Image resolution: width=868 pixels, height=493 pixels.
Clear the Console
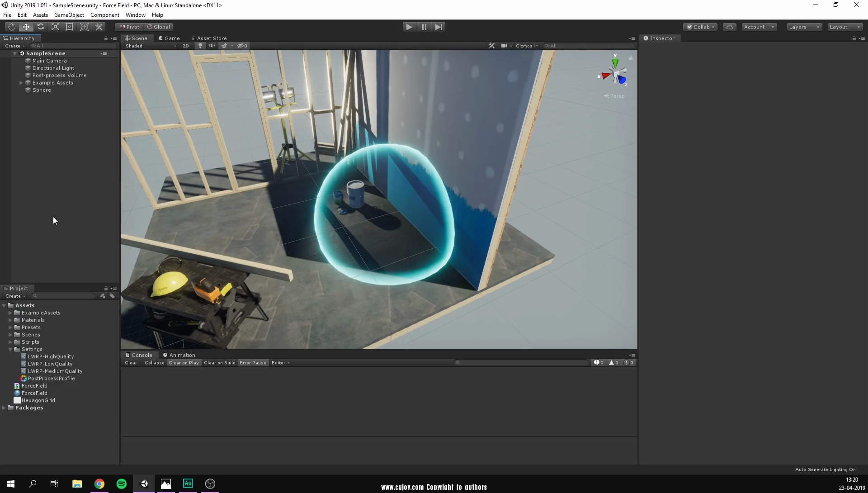131,363
